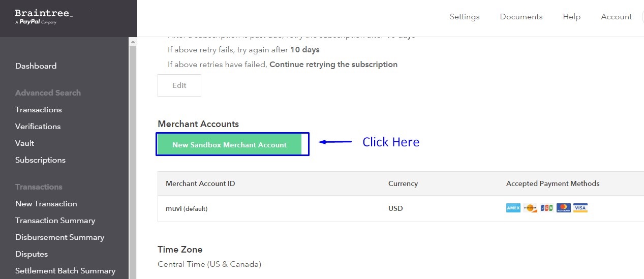The width and height of the screenshot is (644, 279).
Task: Open the Account menu
Action: [x=616, y=17]
